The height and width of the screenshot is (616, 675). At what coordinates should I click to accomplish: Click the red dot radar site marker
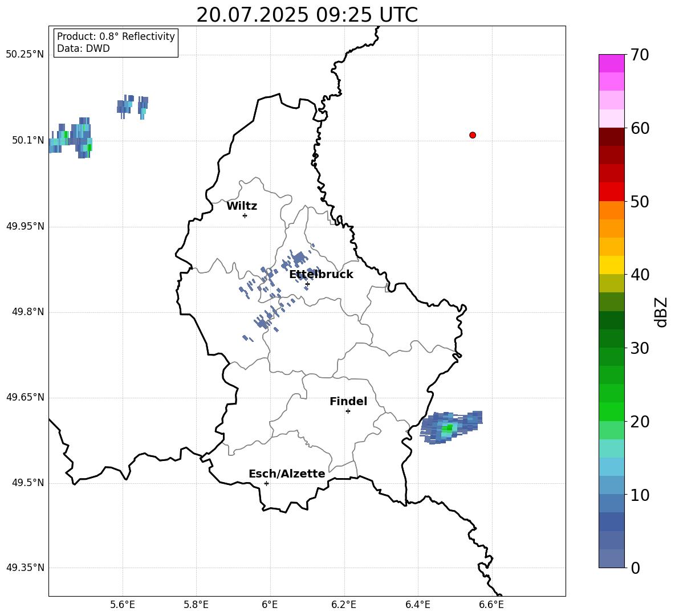(x=473, y=135)
